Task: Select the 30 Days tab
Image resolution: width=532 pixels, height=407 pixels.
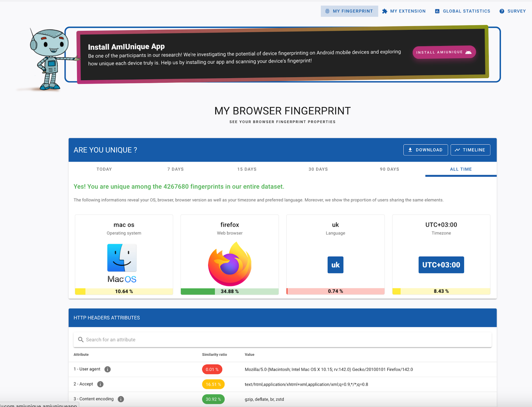Action: 318,169
